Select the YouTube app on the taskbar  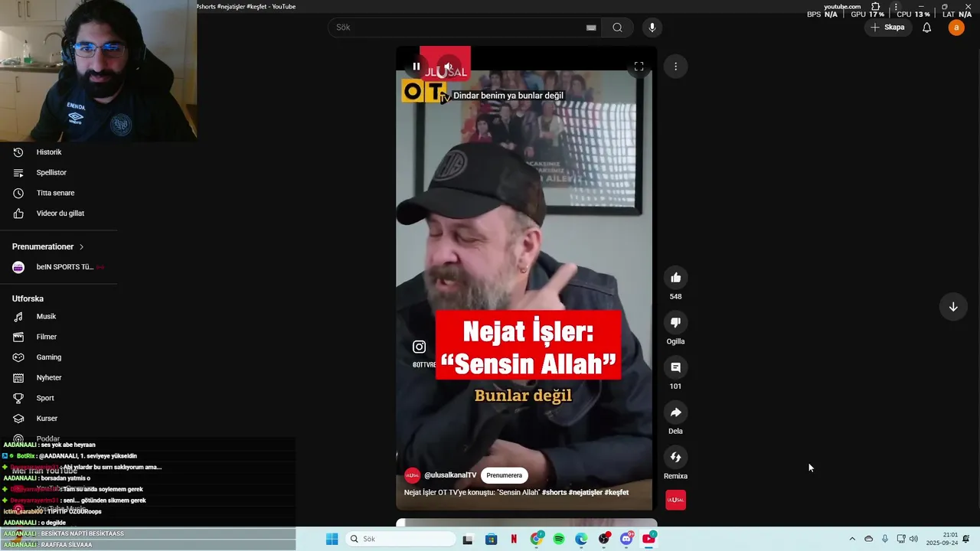pos(648,539)
